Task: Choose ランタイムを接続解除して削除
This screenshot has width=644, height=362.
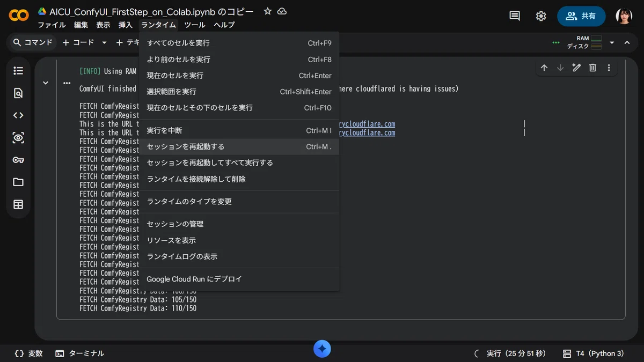Action: coord(239,179)
